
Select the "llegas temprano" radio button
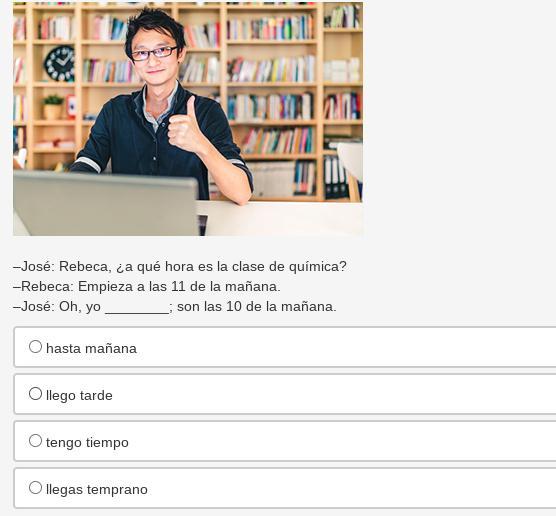[35, 488]
